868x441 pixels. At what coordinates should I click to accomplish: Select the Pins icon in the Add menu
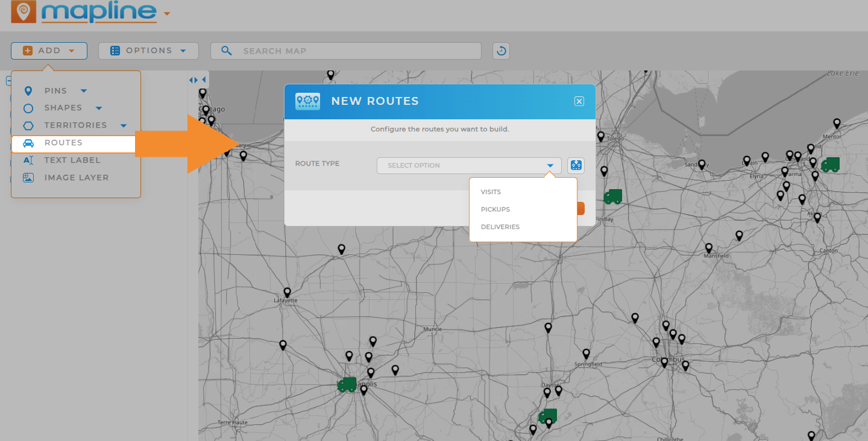coord(28,90)
